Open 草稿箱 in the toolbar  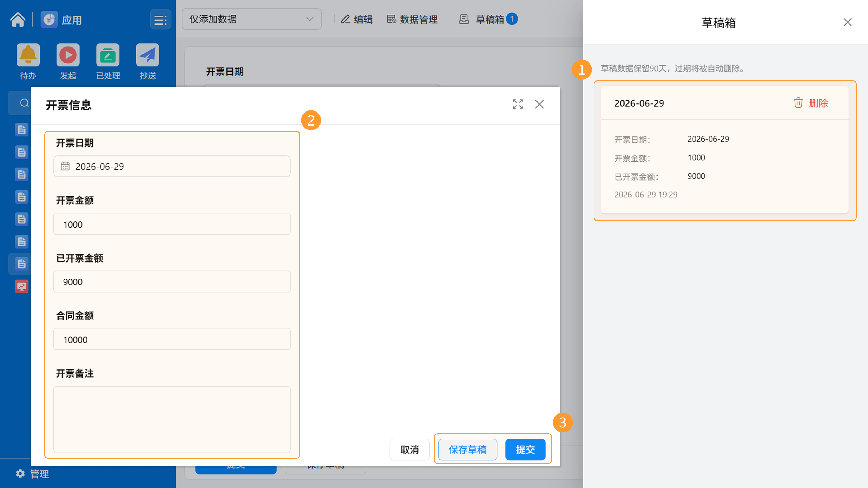(481, 19)
